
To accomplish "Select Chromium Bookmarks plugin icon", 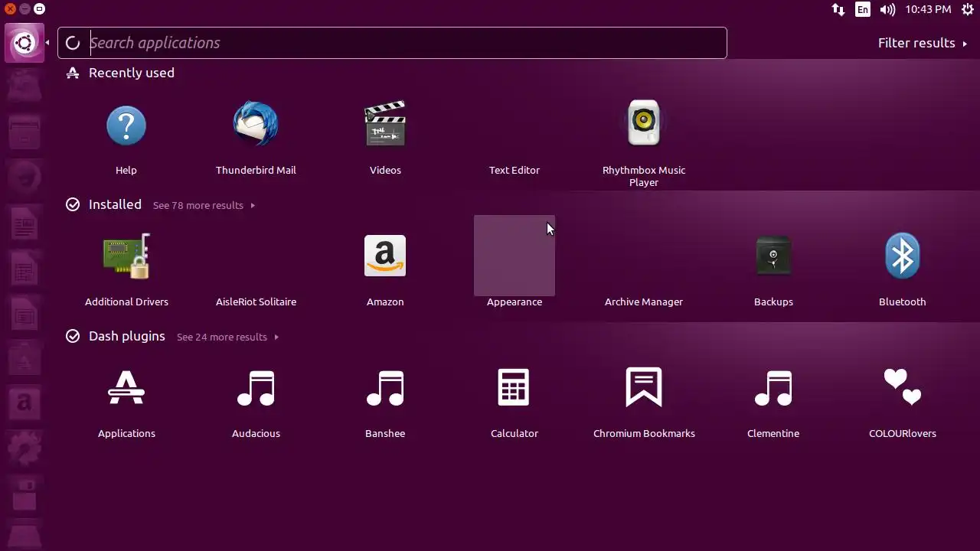I will pos(644,387).
